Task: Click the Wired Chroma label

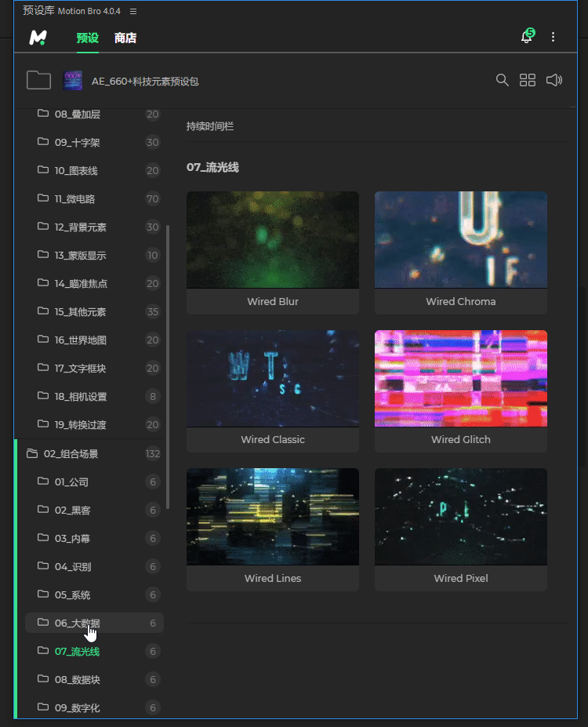Action: pyautogui.click(x=460, y=301)
